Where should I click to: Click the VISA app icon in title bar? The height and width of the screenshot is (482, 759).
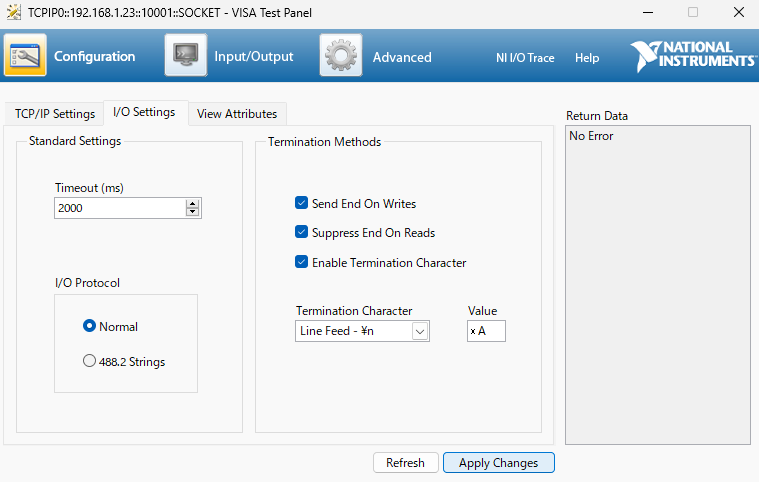coord(14,12)
